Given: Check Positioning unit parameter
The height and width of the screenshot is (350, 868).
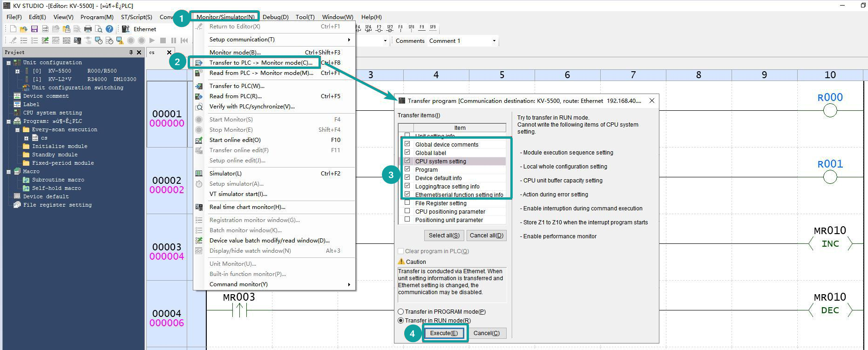Looking at the screenshot, I should tap(407, 220).
